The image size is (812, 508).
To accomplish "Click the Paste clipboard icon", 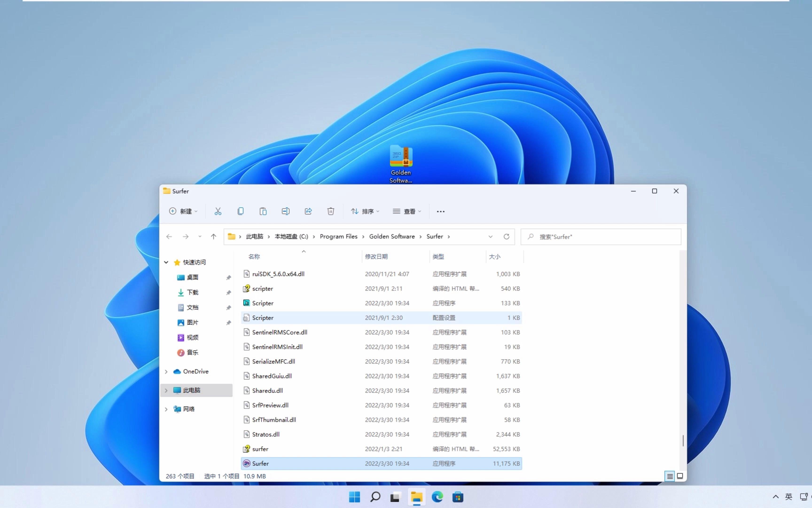I will point(263,211).
